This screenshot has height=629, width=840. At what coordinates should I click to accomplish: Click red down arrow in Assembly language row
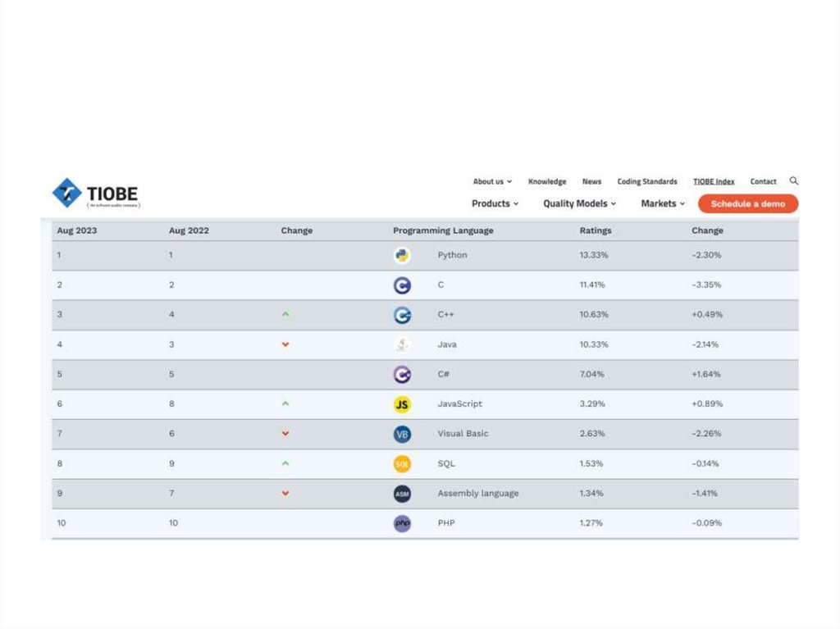pyautogui.click(x=285, y=493)
